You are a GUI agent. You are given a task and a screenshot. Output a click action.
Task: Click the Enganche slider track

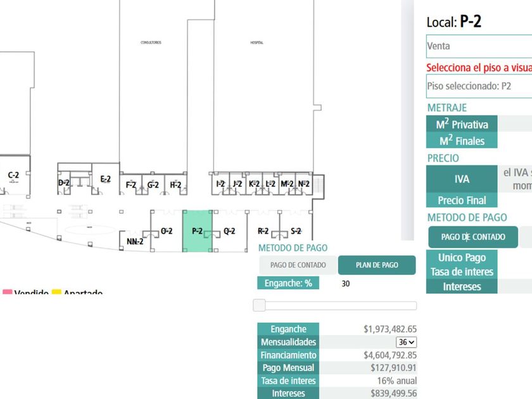click(x=335, y=306)
